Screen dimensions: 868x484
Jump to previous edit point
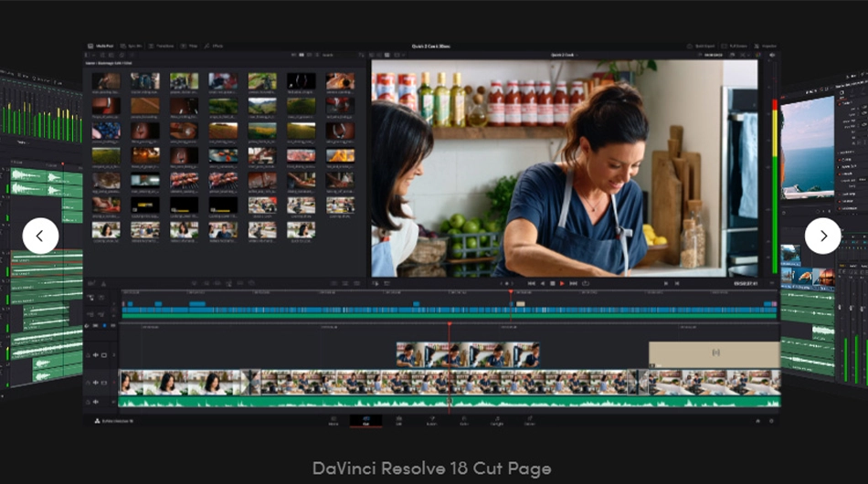[x=665, y=283]
